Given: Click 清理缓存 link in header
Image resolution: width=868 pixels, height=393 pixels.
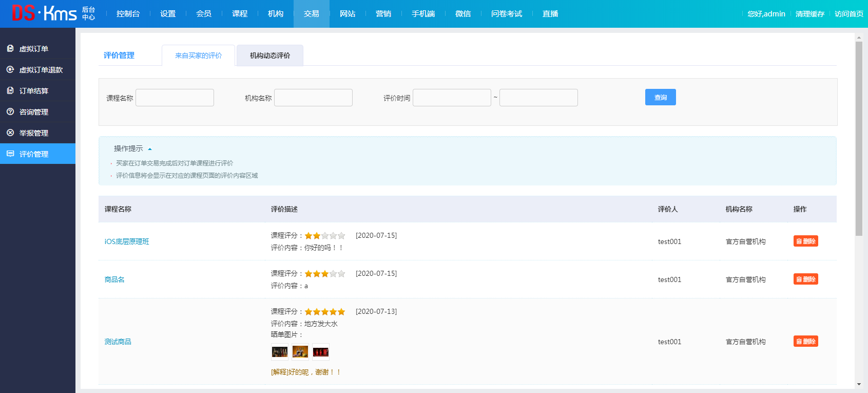Looking at the screenshot, I should (810, 14).
